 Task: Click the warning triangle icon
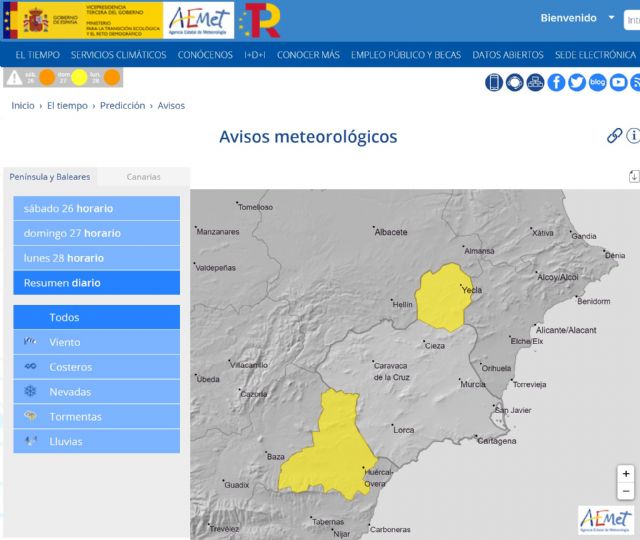tap(14, 78)
